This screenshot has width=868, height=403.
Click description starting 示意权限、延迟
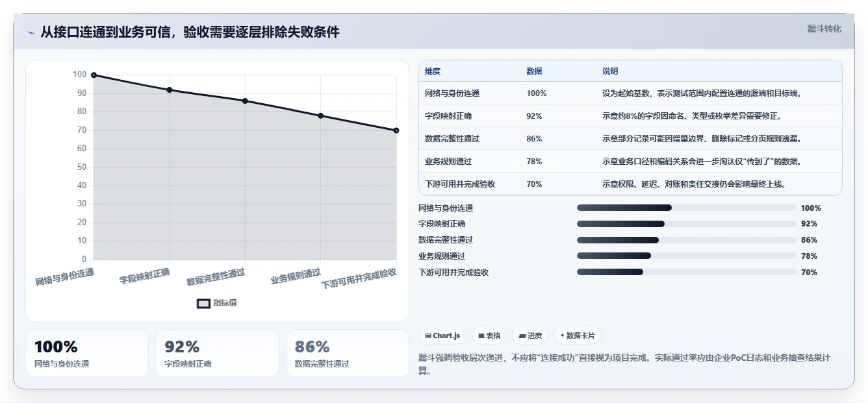694,184
